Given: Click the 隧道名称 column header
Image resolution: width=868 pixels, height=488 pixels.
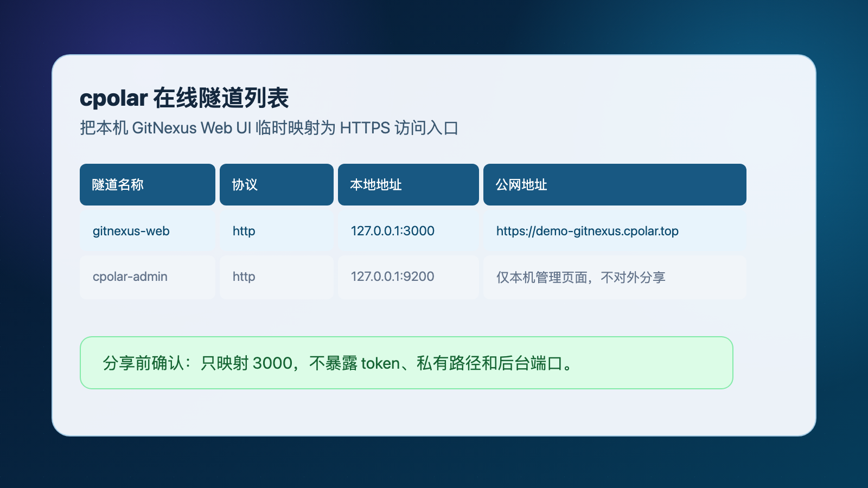Looking at the screenshot, I should (148, 185).
